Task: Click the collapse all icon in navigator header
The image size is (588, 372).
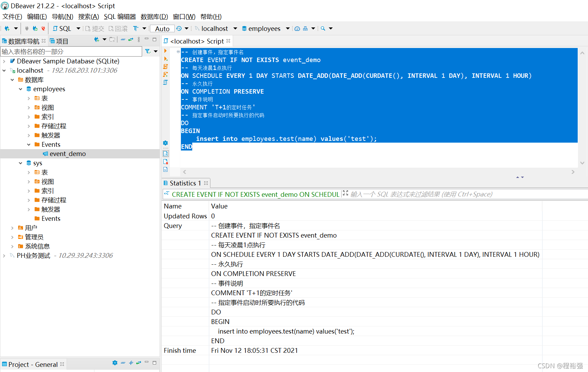Action: tap(123, 40)
